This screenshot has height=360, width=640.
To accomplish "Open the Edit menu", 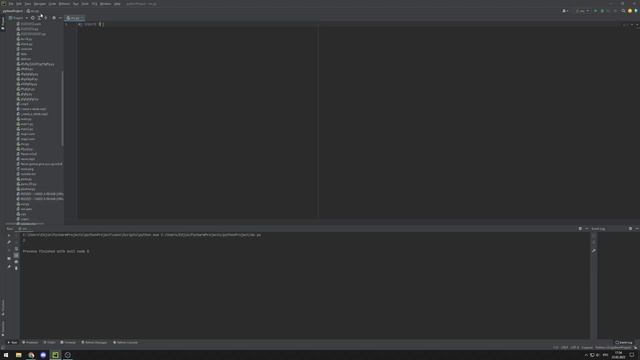I will pos(19,4).
